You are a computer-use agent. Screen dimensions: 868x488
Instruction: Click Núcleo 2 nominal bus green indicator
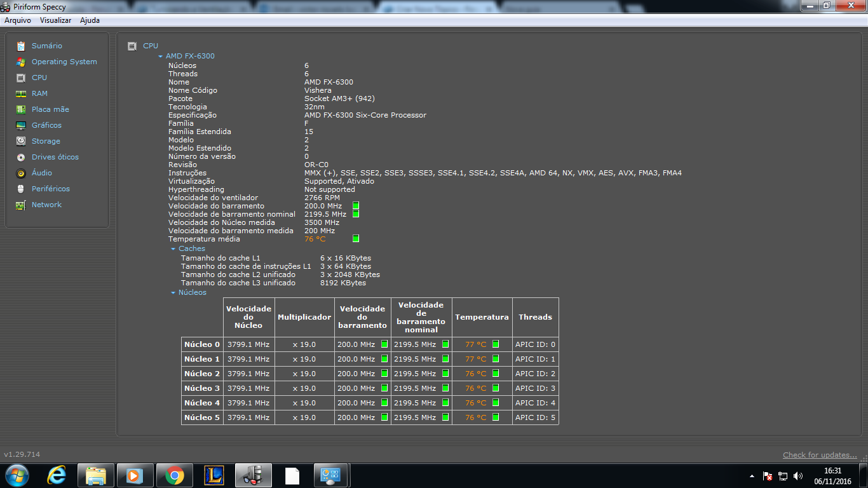445,373
